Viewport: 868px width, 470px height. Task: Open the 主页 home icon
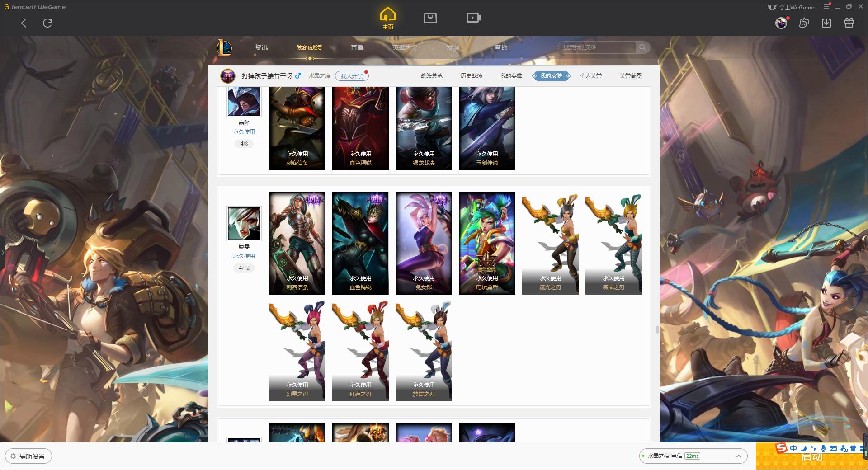tap(388, 19)
